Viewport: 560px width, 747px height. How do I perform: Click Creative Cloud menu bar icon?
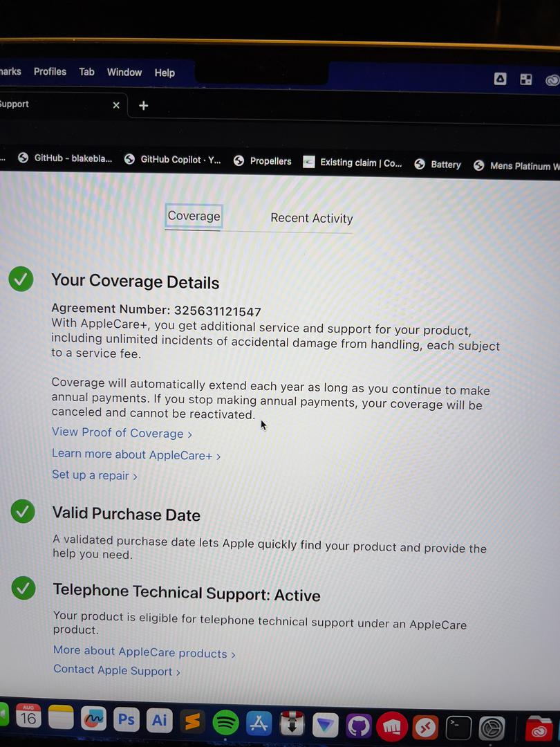552,80
